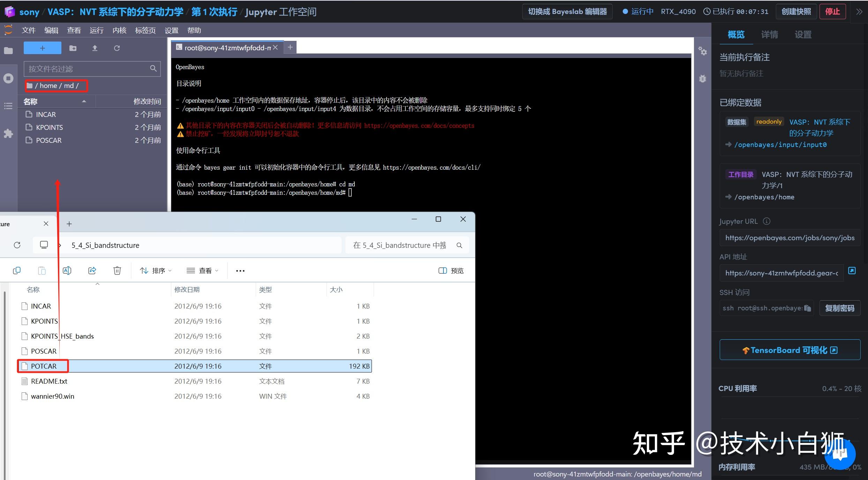Open the file browser sidebar panel

coord(8,50)
